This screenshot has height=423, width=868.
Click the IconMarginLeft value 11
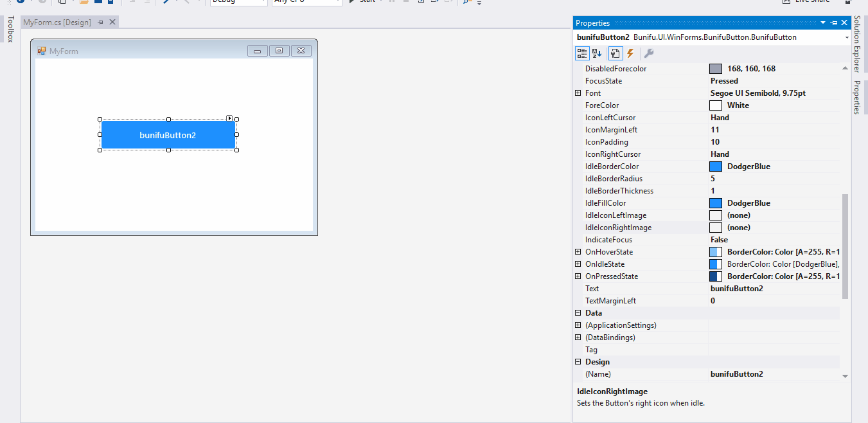point(714,130)
